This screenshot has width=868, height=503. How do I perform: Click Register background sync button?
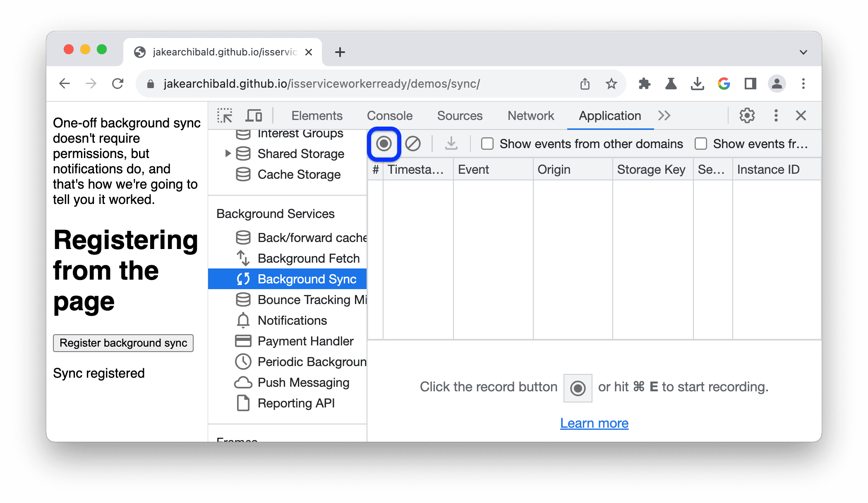pos(123,343)
